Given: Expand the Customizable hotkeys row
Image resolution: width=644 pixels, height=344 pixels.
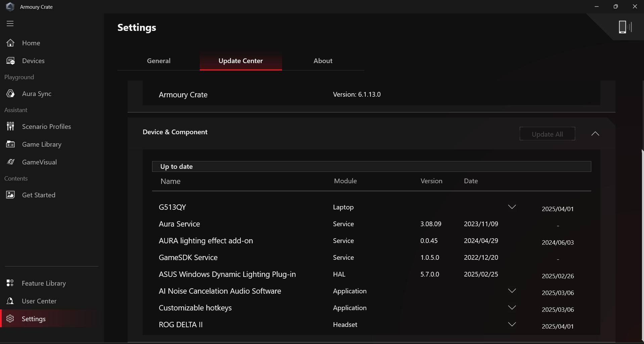Looking at the screenshot, I should (x=512, y=308).
